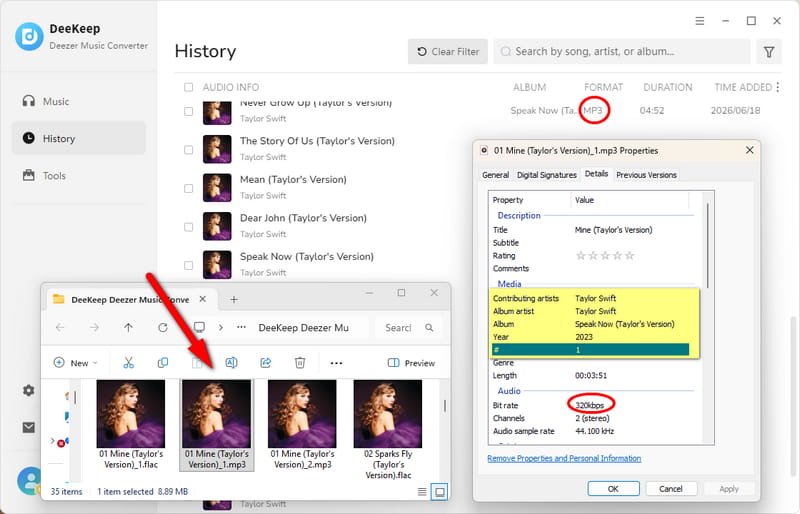Check the Dear John row checkbox
The image size is (800, 514).
[188, 227]
